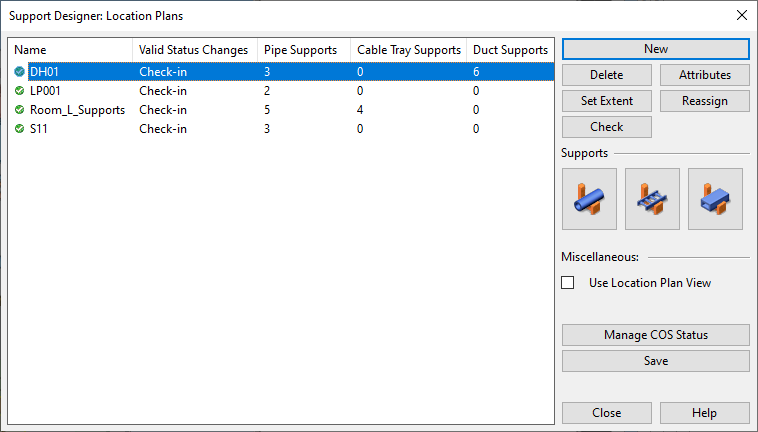This screenshot has width=758, height=432.
Task: Click the status icon beside DH01
Action: (19, 72)
